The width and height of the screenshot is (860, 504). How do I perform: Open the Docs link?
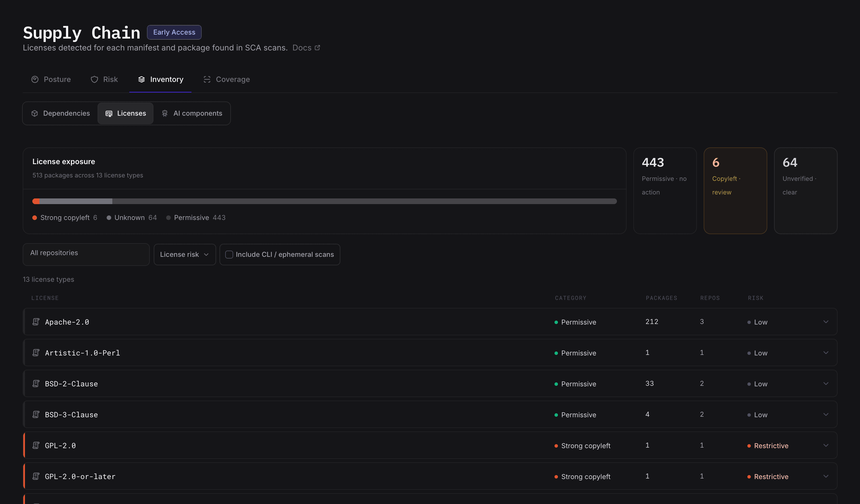[306, 48]
